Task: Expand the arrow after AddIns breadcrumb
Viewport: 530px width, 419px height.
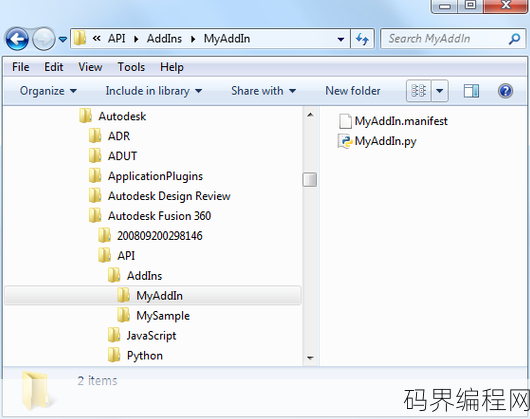Action: [x=193, y=39]
